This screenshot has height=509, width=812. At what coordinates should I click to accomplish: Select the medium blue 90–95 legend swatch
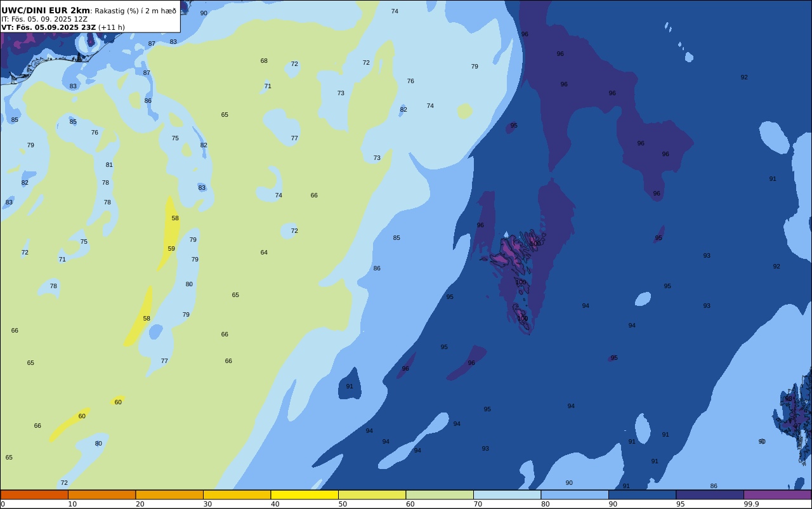642,494
